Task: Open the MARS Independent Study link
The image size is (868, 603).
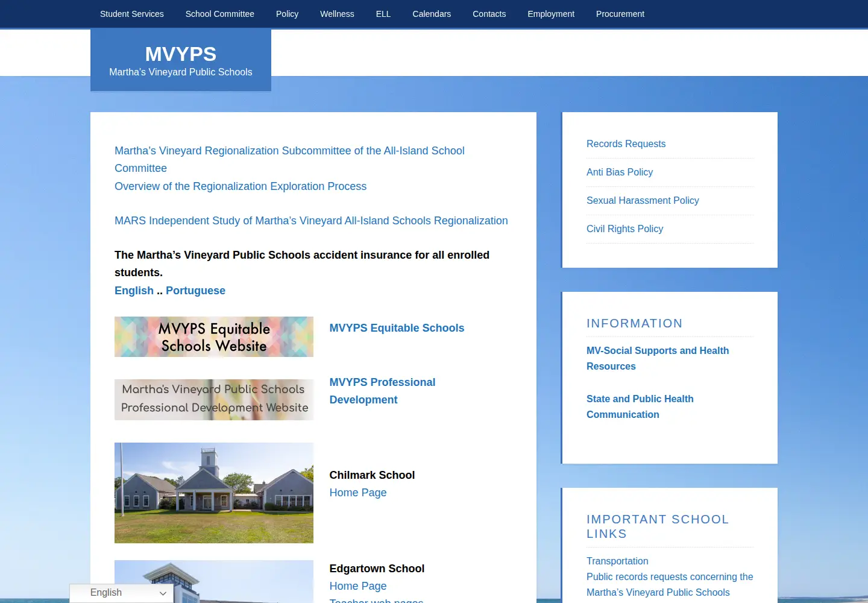Action: pos(311,221)
